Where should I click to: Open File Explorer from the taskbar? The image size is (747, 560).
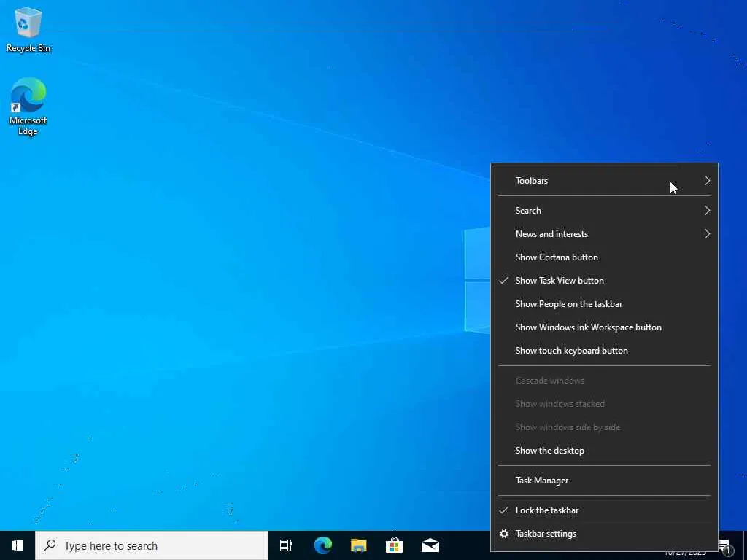(x=358, y=545)
